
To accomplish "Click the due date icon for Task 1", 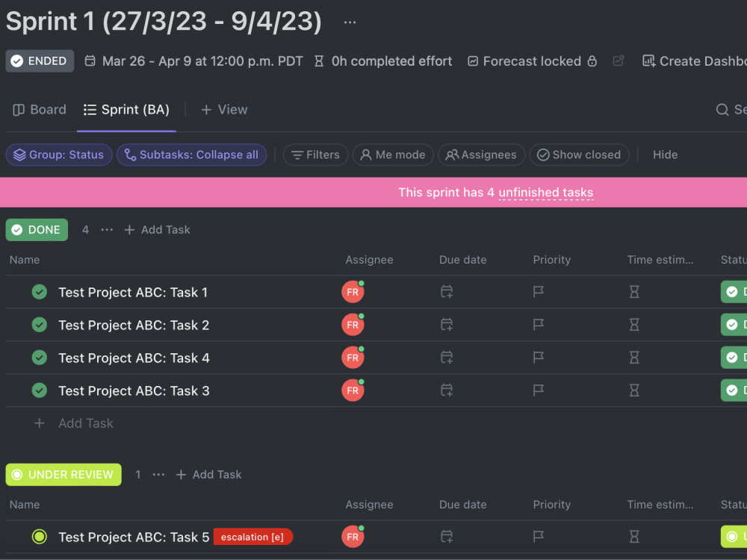I will [447, 291].
